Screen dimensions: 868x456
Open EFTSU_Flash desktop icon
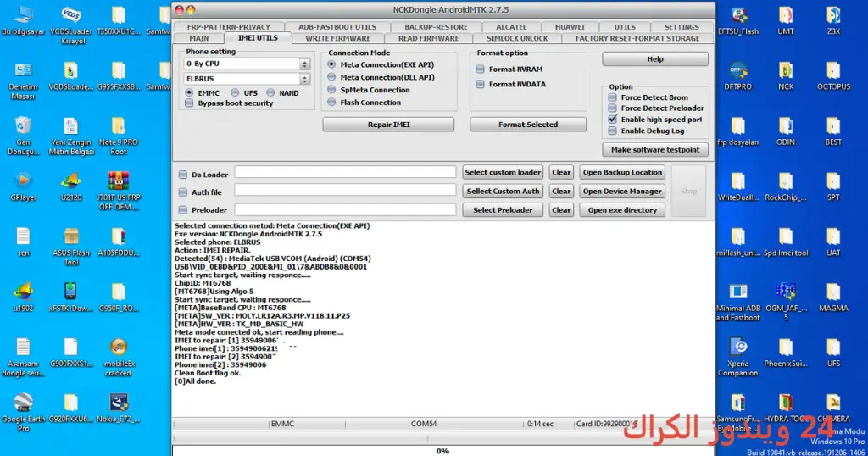tap(738, 20)
